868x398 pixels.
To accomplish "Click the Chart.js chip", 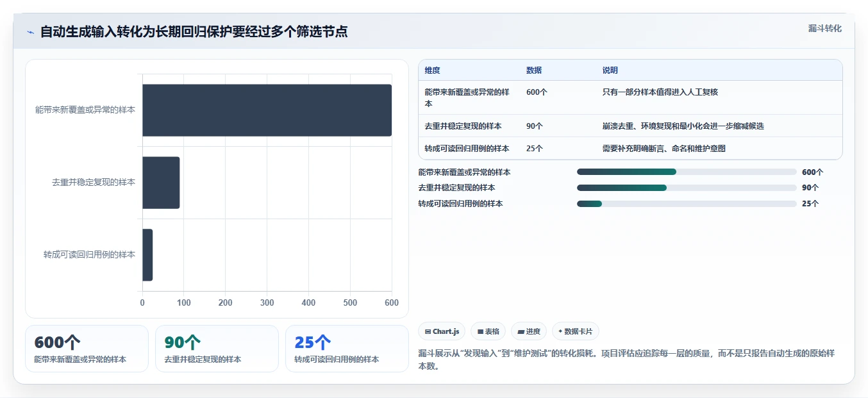I will 442,331.
